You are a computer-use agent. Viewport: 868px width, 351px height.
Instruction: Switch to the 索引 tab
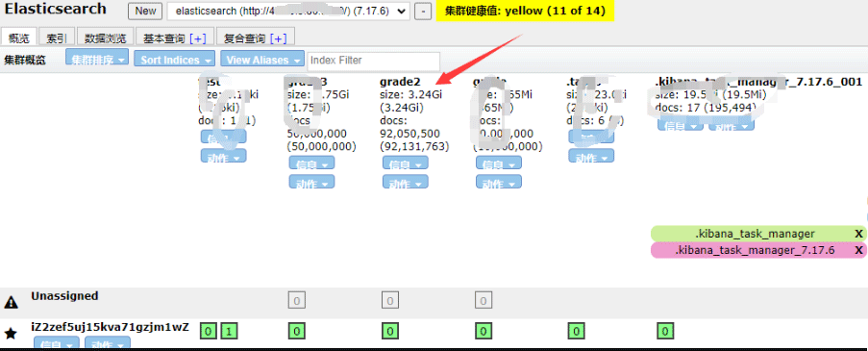57,38
